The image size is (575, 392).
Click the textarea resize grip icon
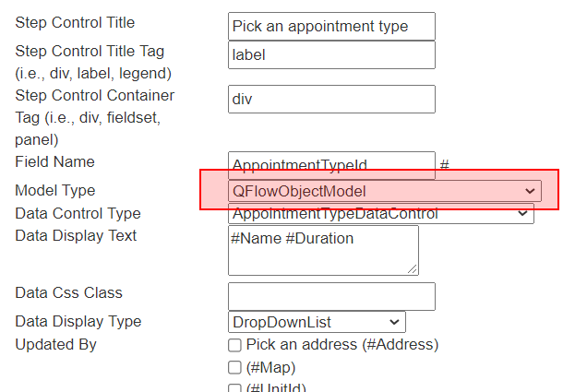coord(413,269)
